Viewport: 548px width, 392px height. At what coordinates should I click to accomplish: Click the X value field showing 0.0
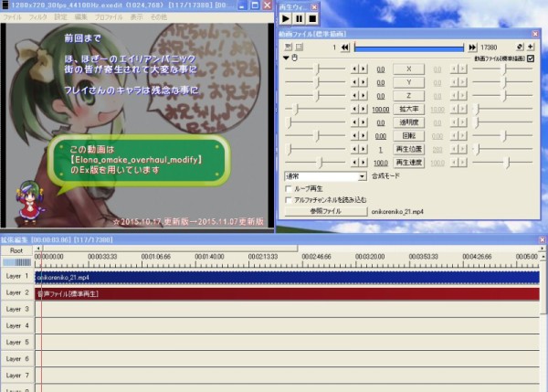tap(381, 69)
